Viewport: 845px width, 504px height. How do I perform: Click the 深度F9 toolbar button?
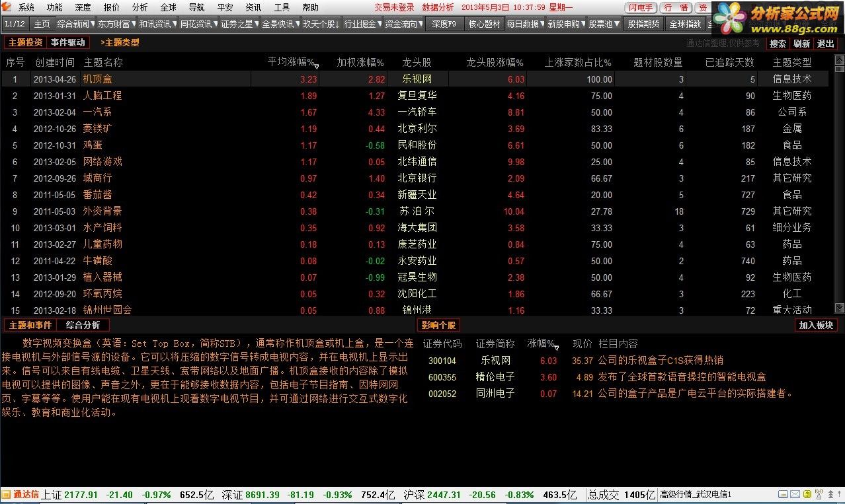[x=444, y=24]
